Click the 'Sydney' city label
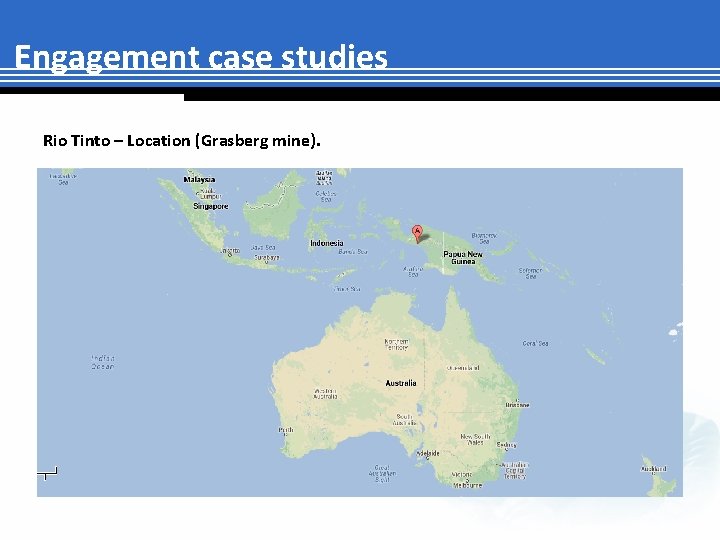This screenshot has width=720, height=540. [506, 445]
